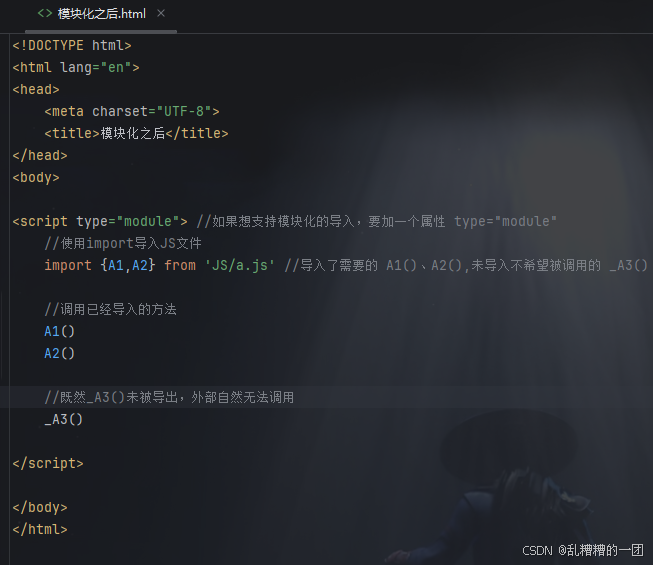Click the A1() function call line

60,331
